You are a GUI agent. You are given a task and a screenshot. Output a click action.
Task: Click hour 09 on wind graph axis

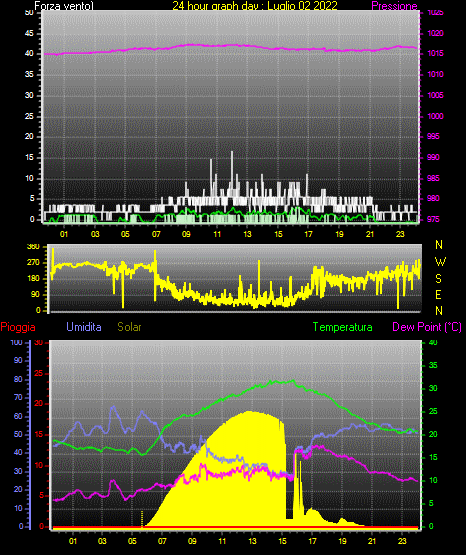(x=186, y=234)
